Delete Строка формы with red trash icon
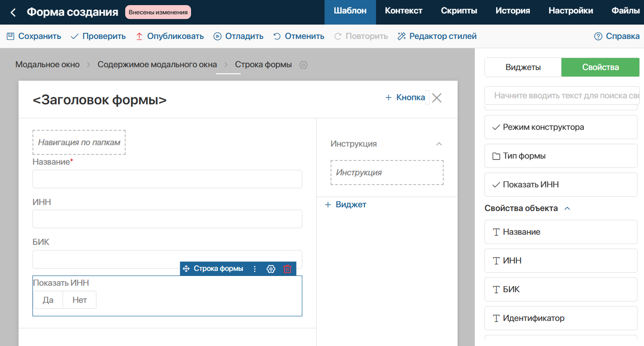 click(x=287, y=269)
